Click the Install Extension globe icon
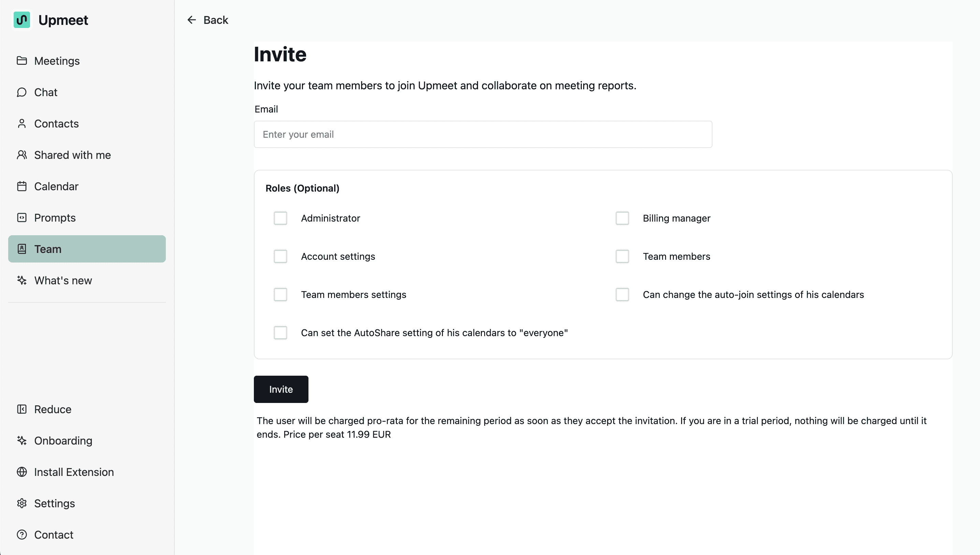 pos(22,472)
